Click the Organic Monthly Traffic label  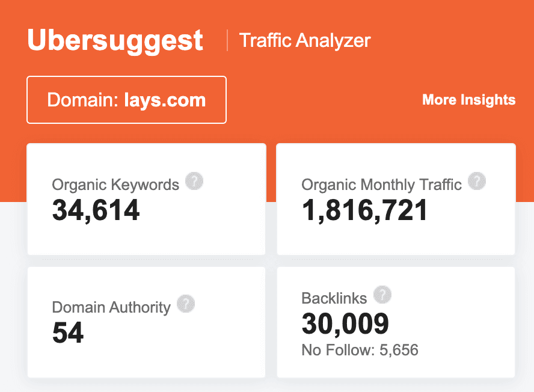[x=381, y=185]
